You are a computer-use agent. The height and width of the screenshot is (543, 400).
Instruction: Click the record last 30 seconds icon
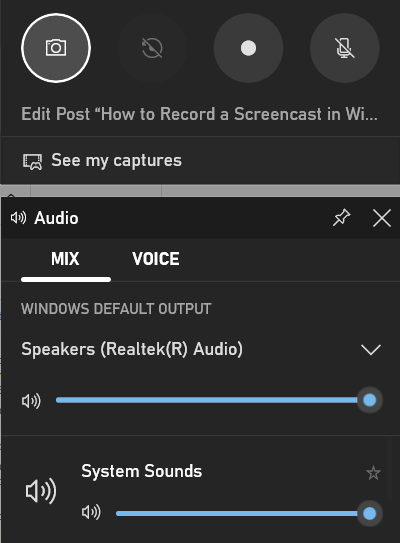(152, 48)
